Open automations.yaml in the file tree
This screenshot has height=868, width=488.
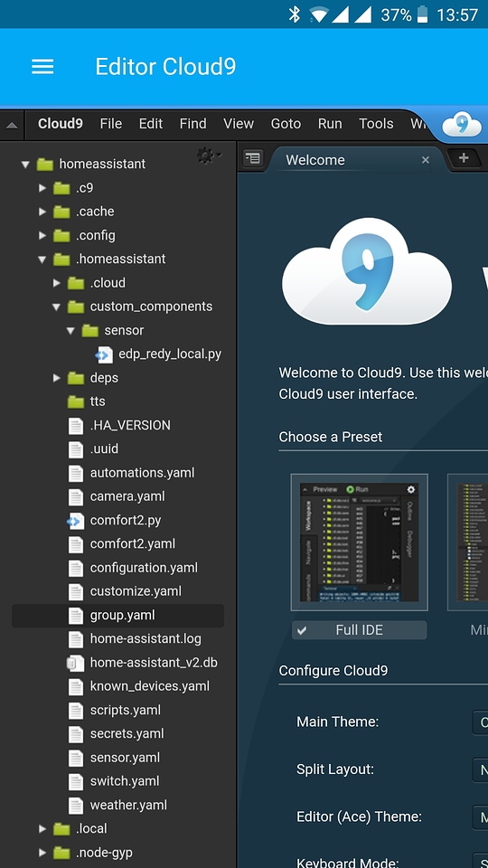point(142,473)
